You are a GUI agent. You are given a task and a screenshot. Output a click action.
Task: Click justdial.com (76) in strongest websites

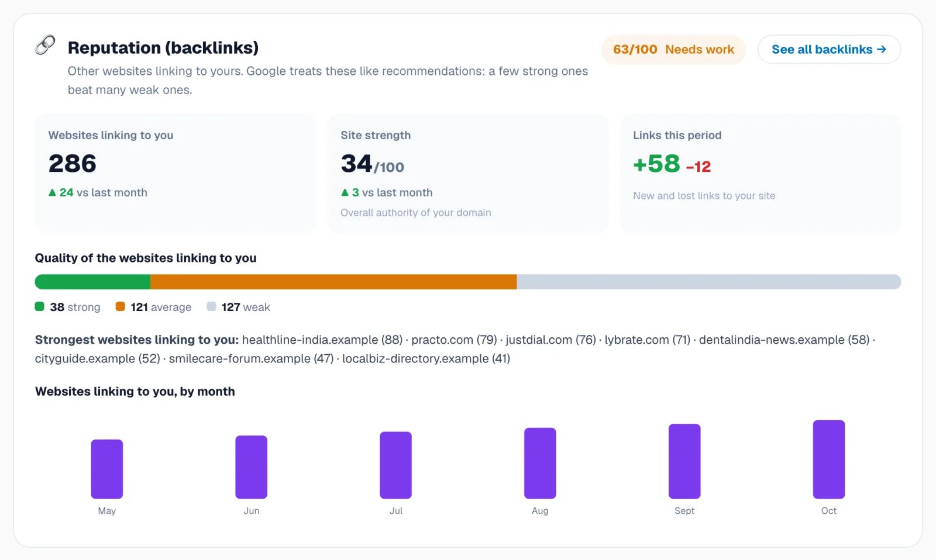tap(551, 340)
